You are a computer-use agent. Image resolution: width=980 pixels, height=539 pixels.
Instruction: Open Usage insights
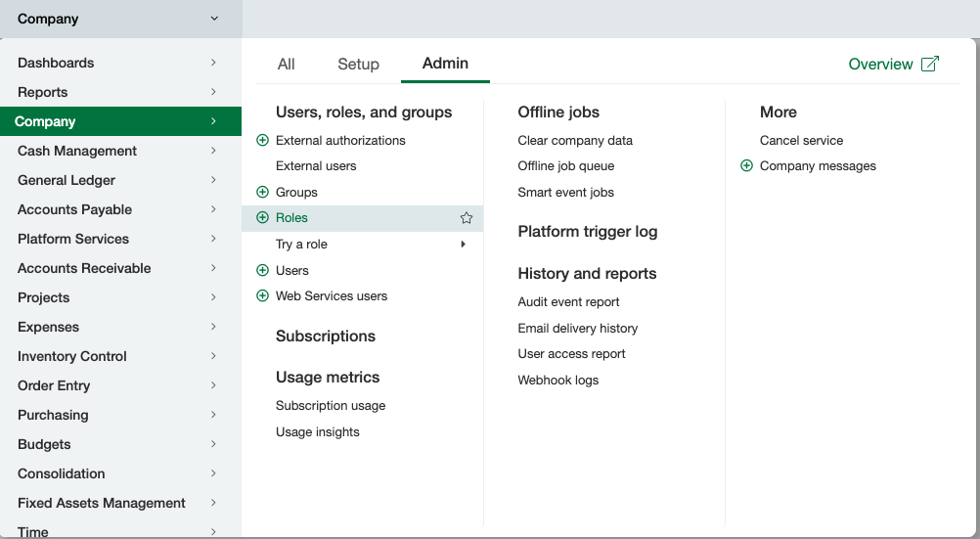click(x=318, y=431)
